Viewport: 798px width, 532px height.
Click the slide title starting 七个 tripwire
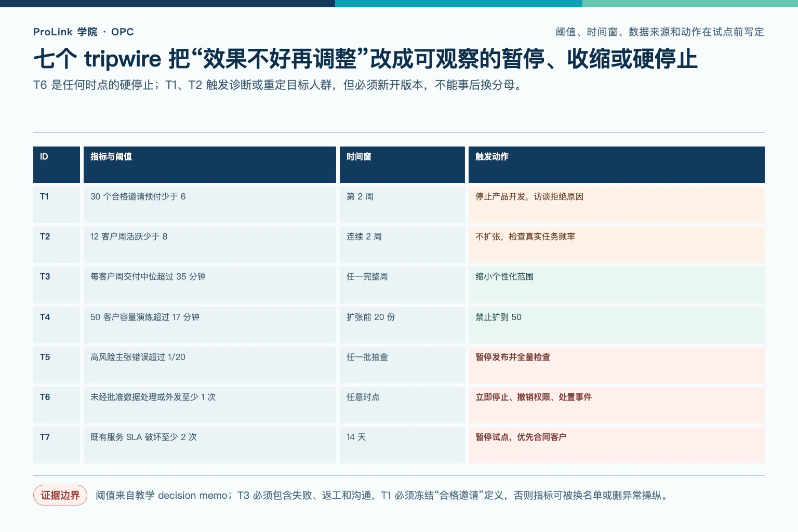click(365, 59)
